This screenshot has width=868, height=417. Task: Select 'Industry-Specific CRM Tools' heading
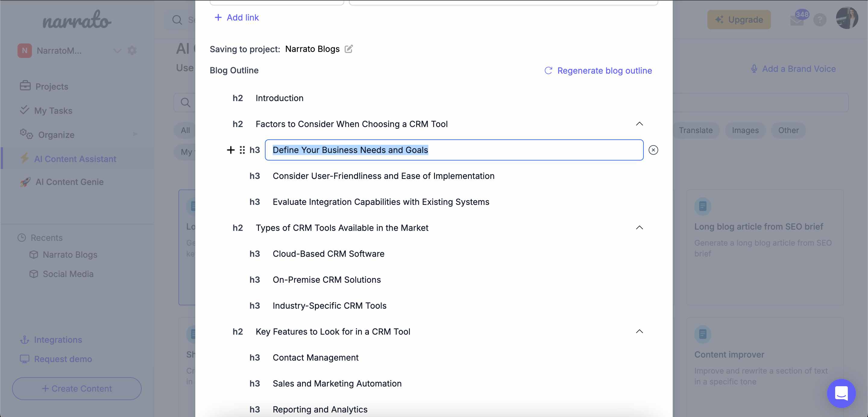329,306
